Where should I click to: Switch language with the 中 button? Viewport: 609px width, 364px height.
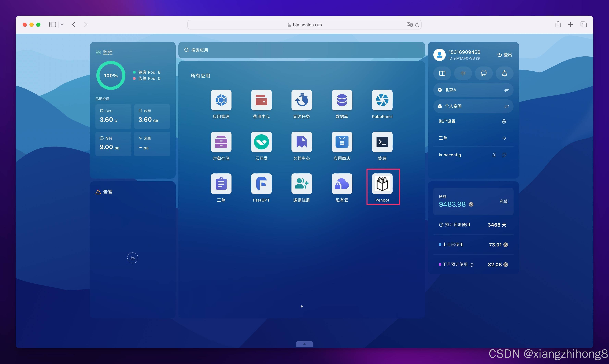point(463,73)
